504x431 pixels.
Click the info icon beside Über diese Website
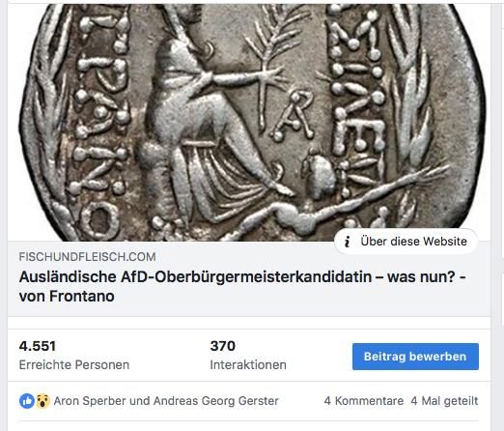[x=347, y=242]
